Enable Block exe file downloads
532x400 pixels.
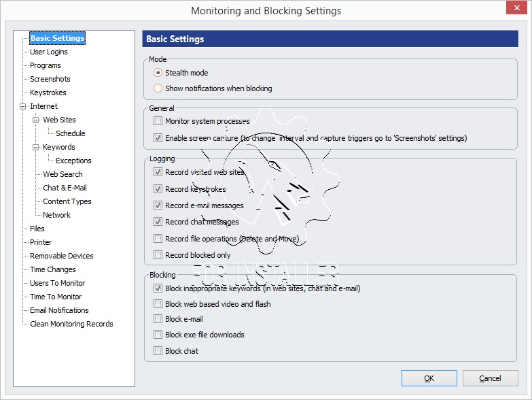click(x=158, y=335)
